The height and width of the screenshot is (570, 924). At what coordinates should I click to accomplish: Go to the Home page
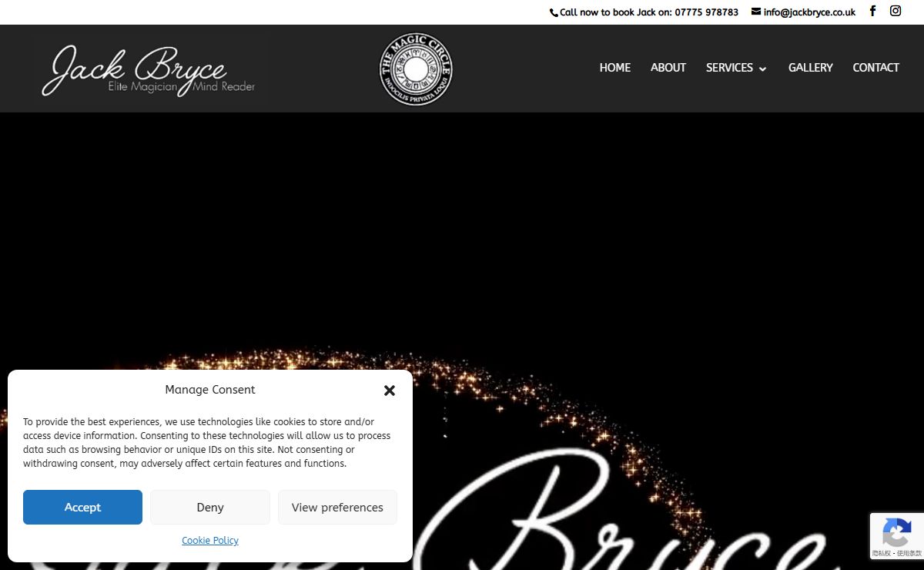[x=615, y=68]
